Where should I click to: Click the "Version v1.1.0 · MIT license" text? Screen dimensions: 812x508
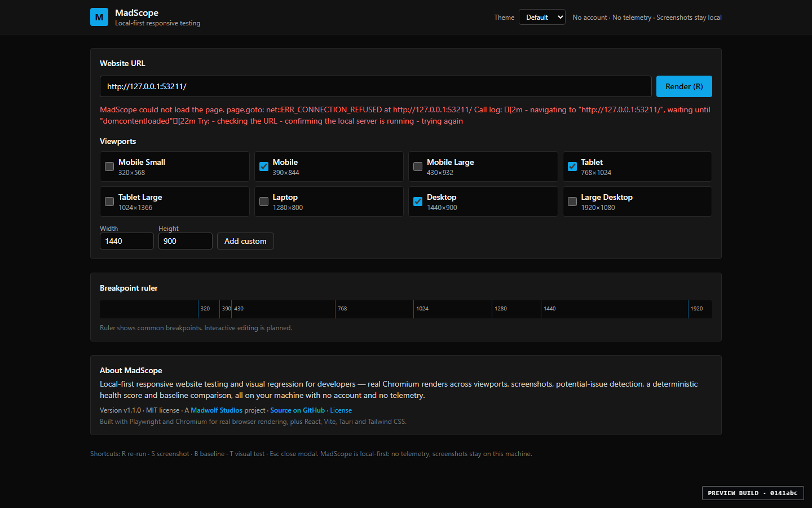(x=139, y=410)
